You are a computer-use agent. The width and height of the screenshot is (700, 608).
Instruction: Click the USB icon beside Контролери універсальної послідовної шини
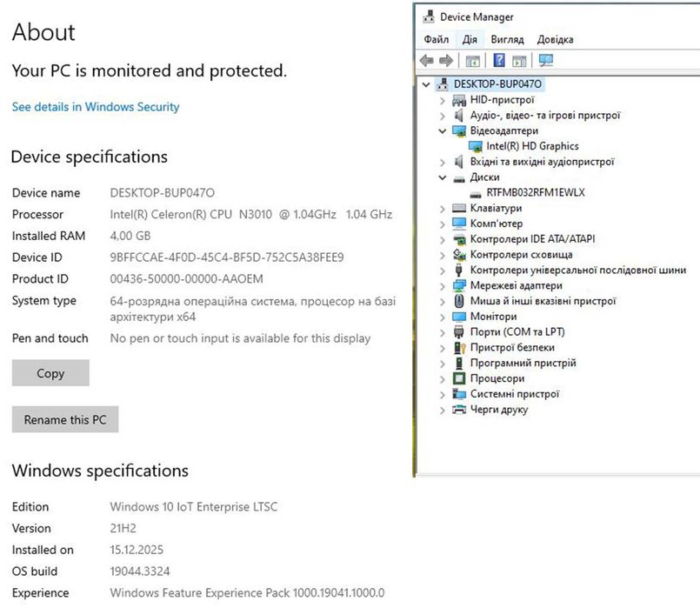pos(458,270)
